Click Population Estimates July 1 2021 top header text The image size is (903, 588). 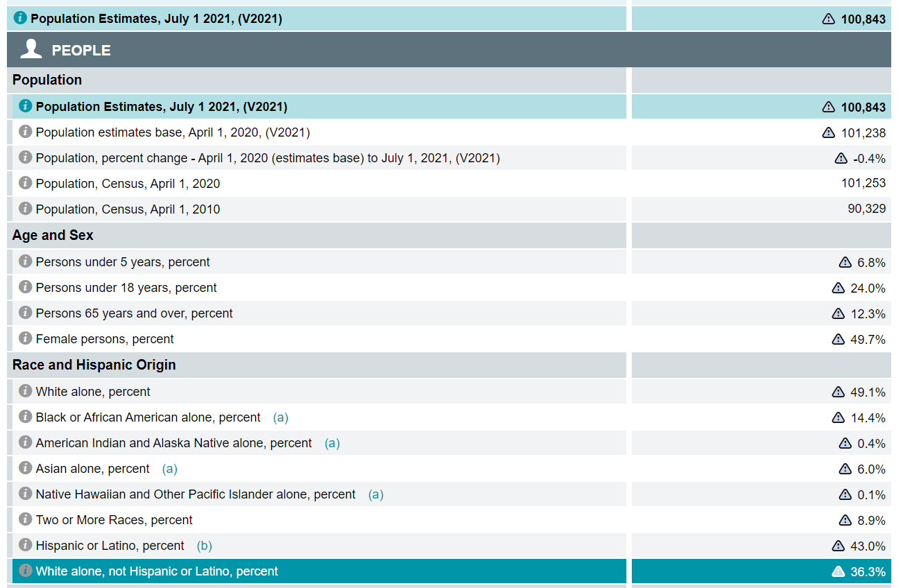coord(157,19)
